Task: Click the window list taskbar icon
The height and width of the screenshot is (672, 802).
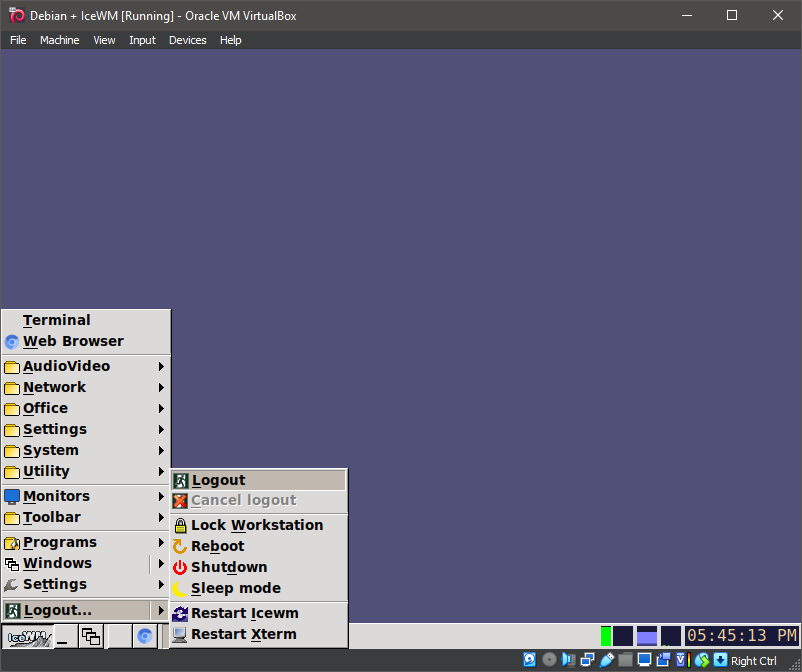Action: (91, 636)
